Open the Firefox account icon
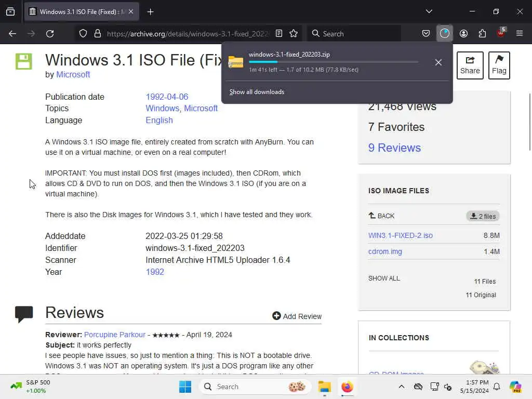Screen dimensions: 532x399 pyautogui.click(x=463, y=34)
